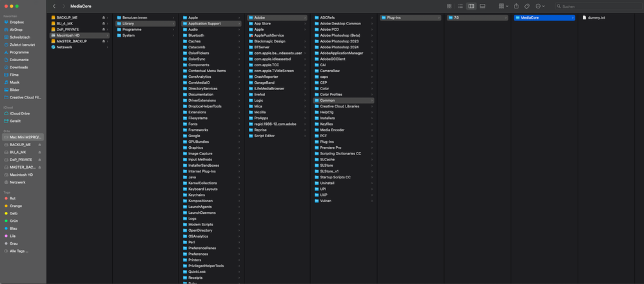Image resolution: width=644 pixels, height=284 pixels.
Task: Filter by the Blau tag
Action: [x=14, y=228]
